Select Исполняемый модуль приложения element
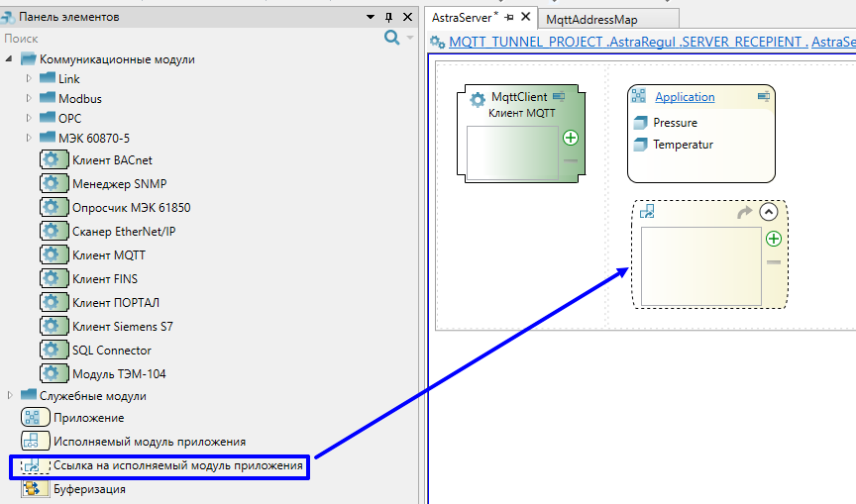856x504 pixels. 149,442
